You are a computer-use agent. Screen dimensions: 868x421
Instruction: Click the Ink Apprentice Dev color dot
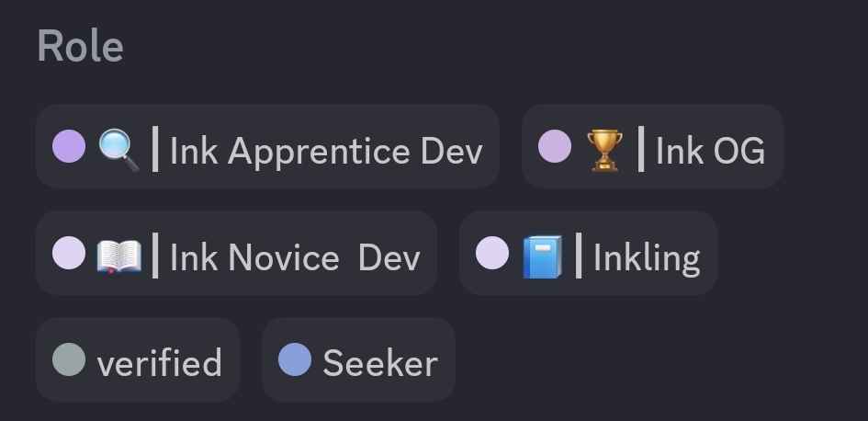[69, 147]
